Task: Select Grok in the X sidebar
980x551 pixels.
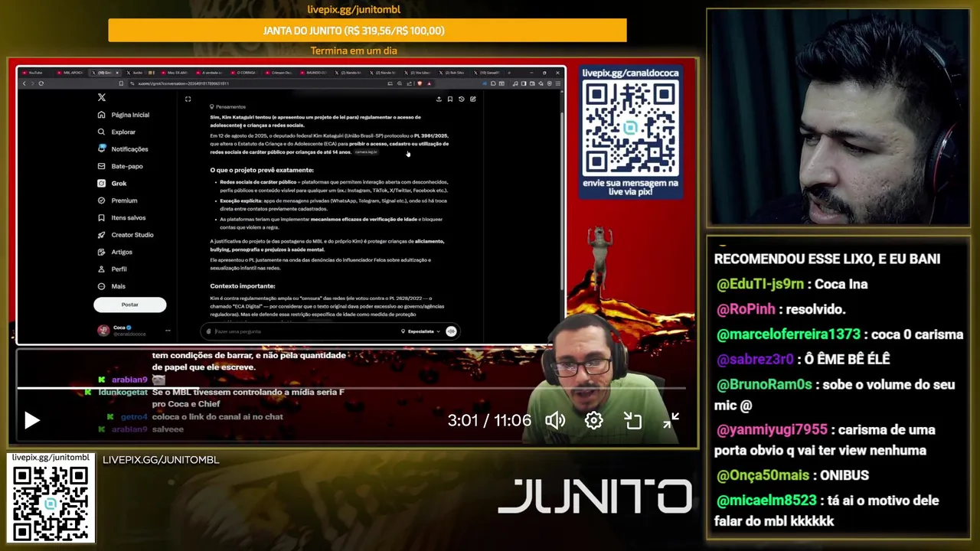Action: 112,184
